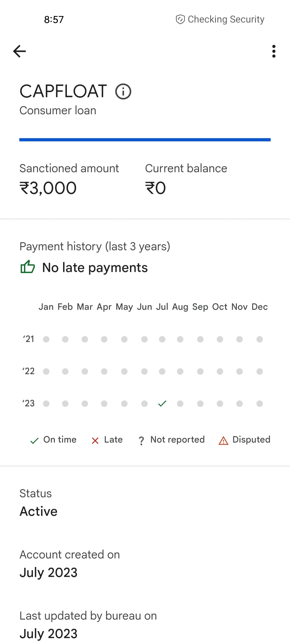Tap the Checking Security shield icon
Screen dimensions: 290x644
point(180,19)
